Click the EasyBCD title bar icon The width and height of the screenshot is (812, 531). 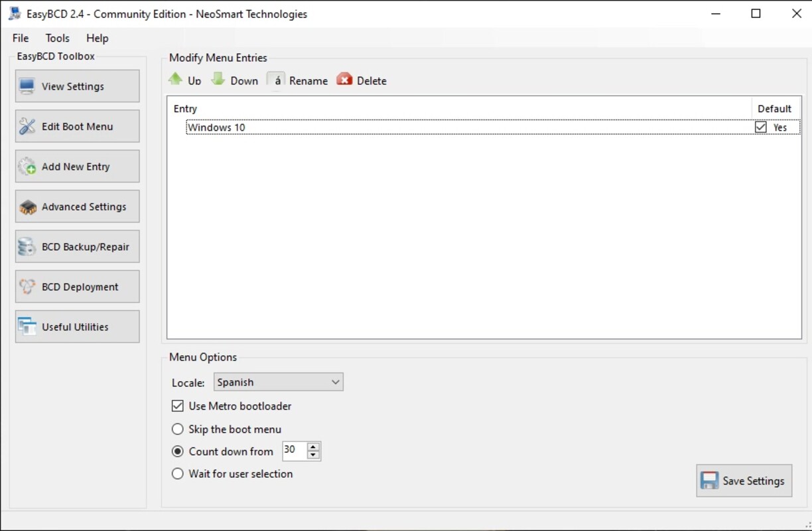click(15, 13)
